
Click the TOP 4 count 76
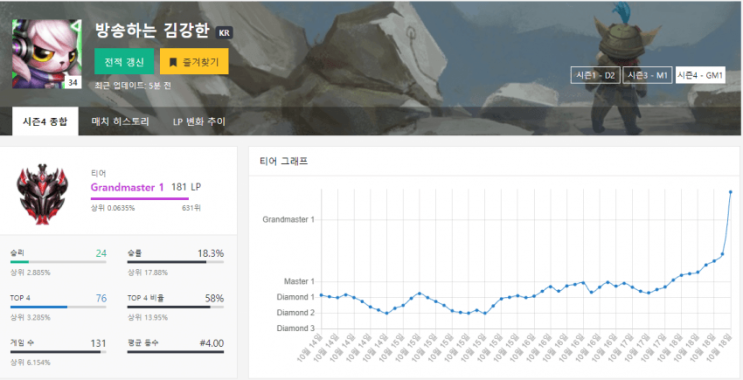(101, 299)
